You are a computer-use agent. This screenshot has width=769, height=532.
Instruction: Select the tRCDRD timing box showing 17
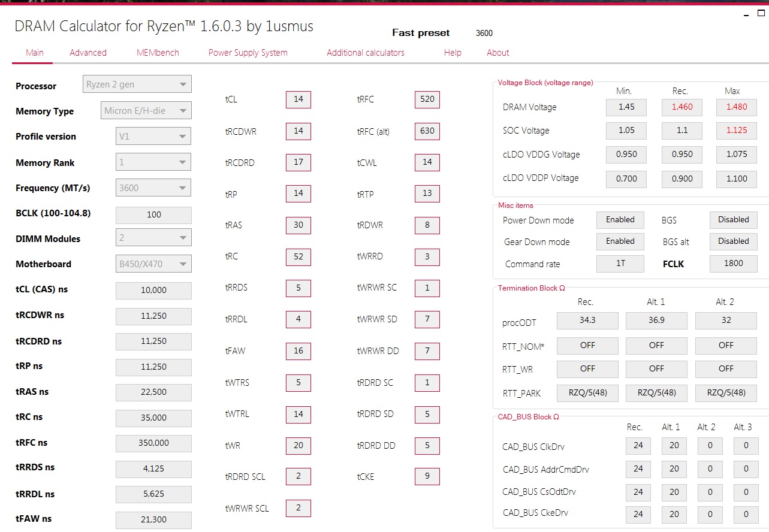pyautogui.click(x=298, y=162)
